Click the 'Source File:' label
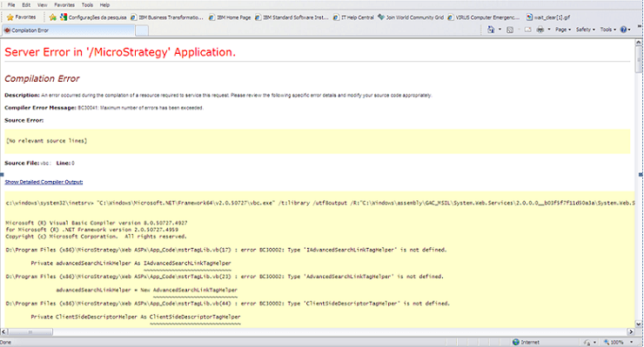The height and width of the screenshot is (347, 644). (22, 163)
